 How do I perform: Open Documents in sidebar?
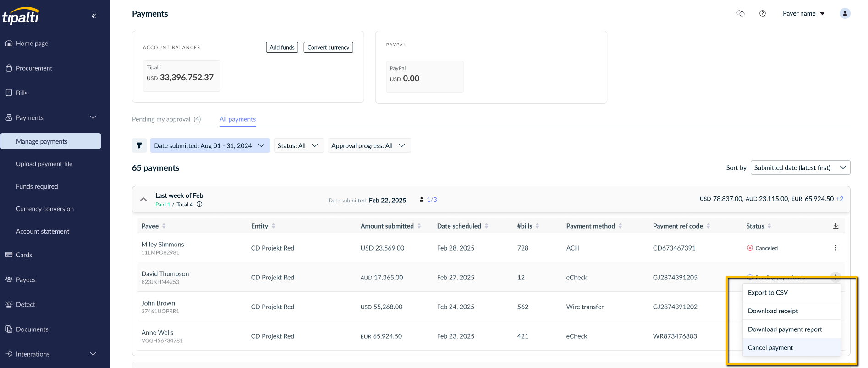(x=32, y=329)
